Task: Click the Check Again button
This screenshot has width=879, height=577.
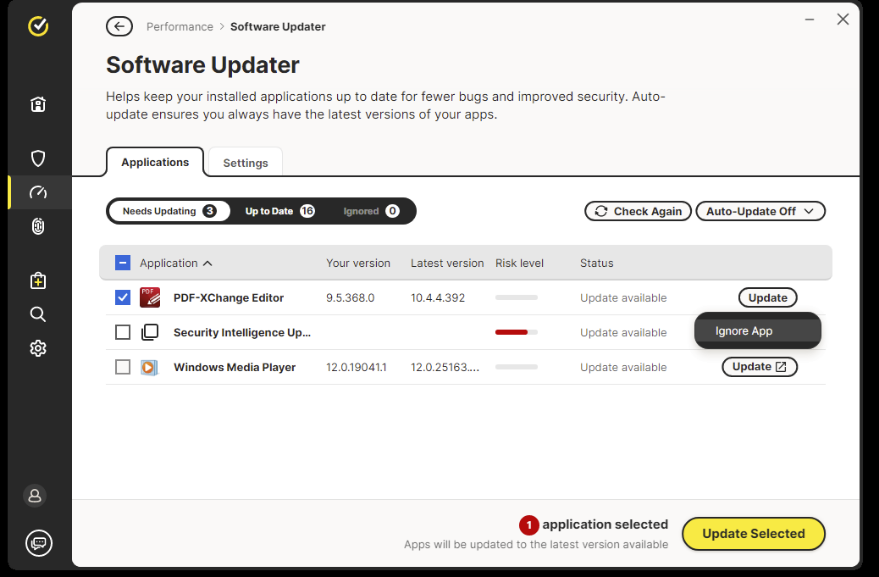Action: (638, 211)
